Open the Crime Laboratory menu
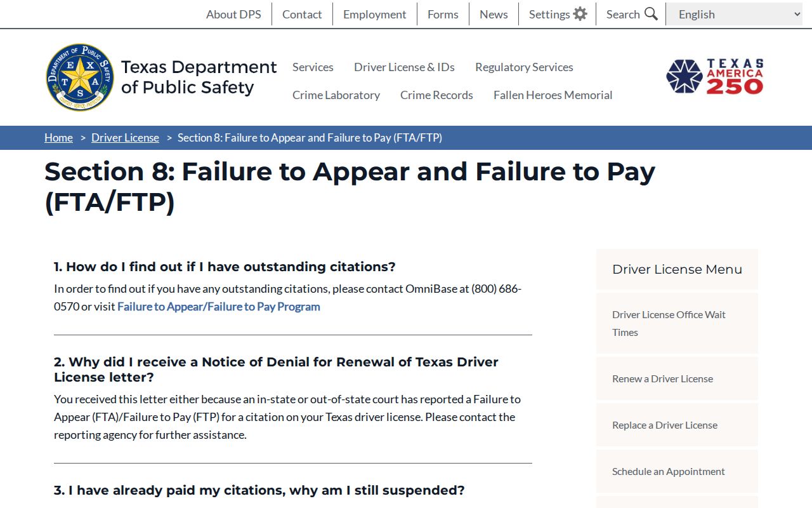 tap(336, 95)
